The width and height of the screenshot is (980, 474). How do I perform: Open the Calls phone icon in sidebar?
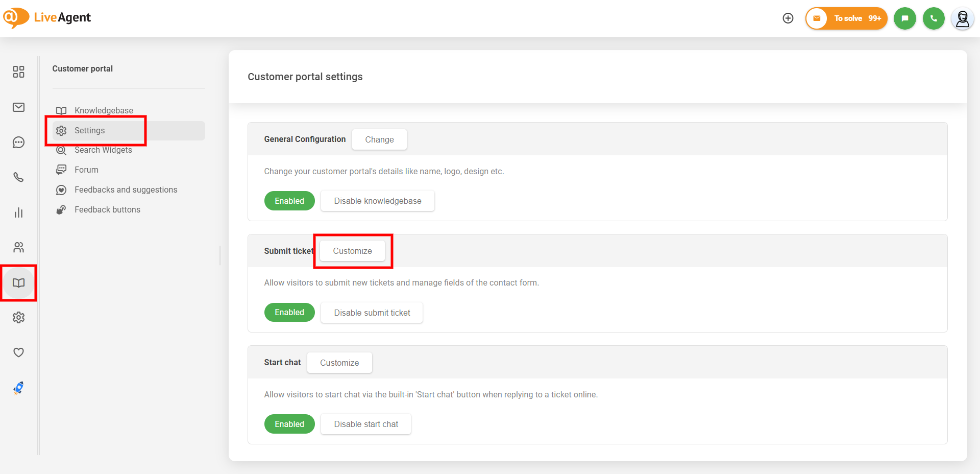[x=18, y=177]
